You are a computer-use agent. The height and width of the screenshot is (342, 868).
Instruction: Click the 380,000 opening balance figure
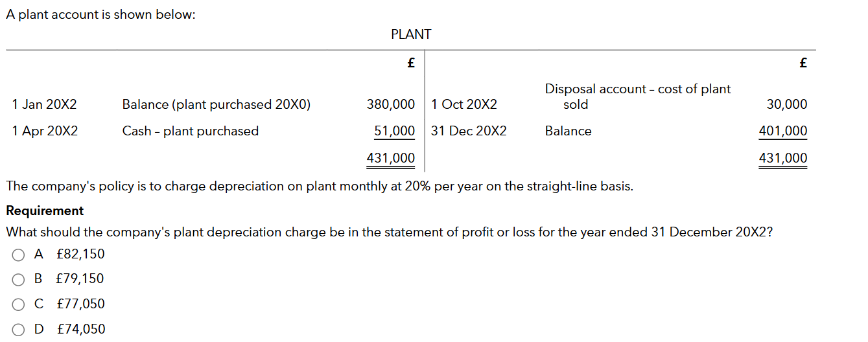(391, 104)
